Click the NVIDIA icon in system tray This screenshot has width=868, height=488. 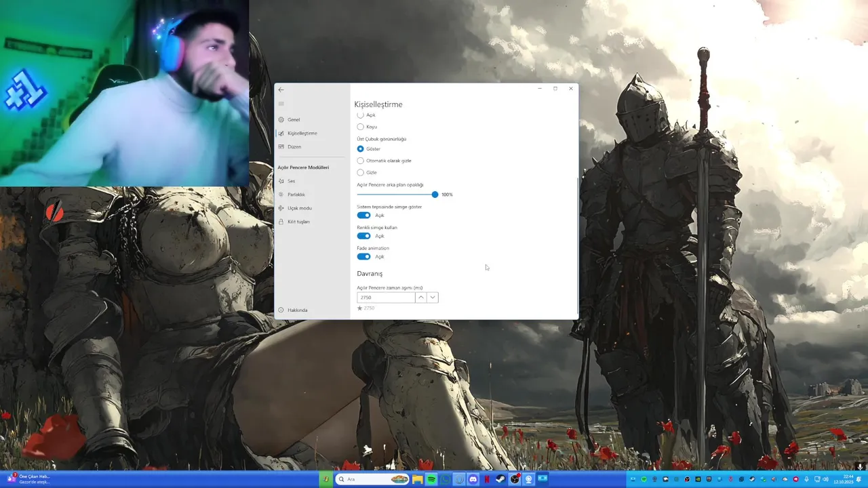(698, 479)
